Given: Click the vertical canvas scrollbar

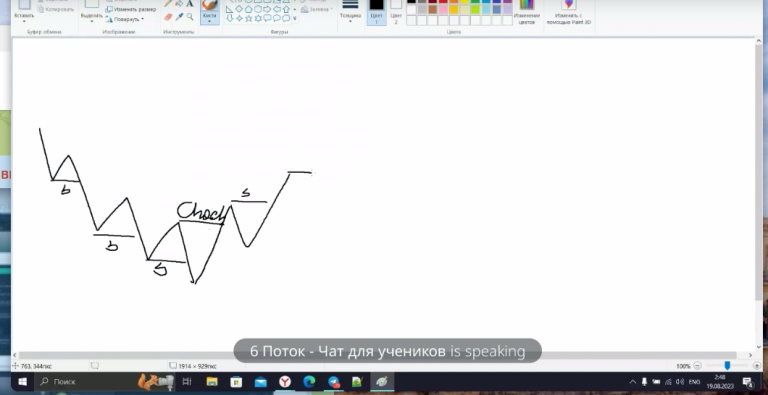Looking at the screenshot, I should (x=759, y=173).
